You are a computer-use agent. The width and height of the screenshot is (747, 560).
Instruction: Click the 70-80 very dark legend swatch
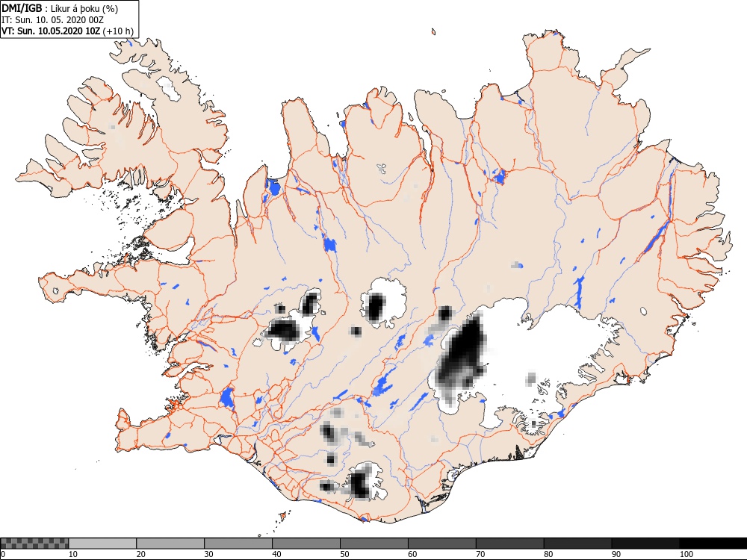tap(509, 544)
